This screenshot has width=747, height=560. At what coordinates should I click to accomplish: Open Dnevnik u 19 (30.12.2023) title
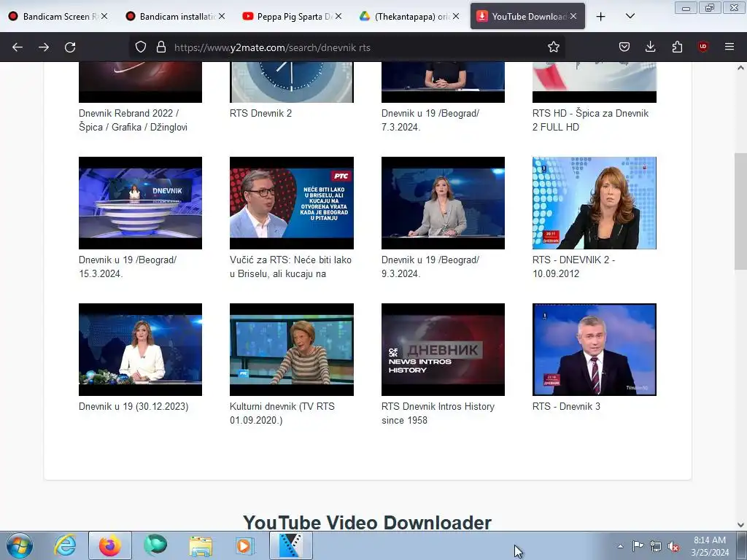pos(133,406)
